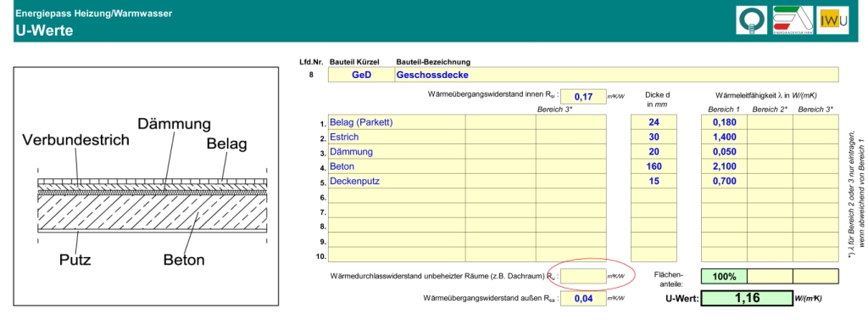Screen dimensions: 868x320
Task: Click the Belag label in the diagram
Action: click(226, 145)
